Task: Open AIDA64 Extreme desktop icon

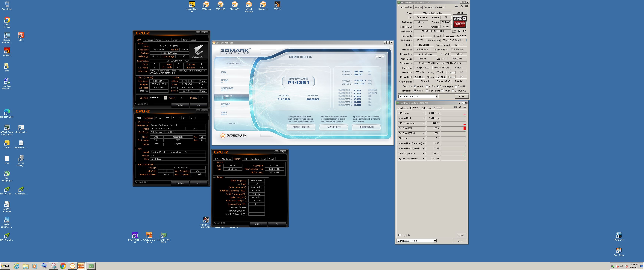Action: (7, 207)
